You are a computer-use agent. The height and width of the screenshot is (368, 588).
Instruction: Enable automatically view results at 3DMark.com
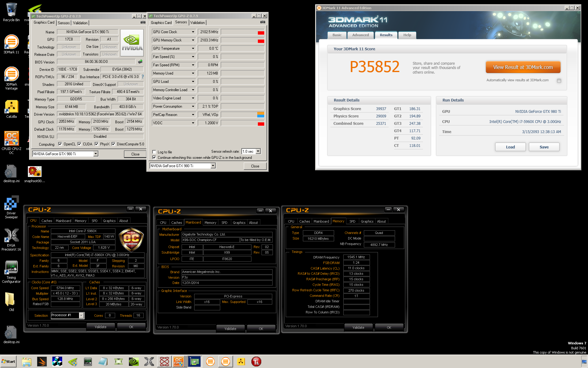(559, 81)
